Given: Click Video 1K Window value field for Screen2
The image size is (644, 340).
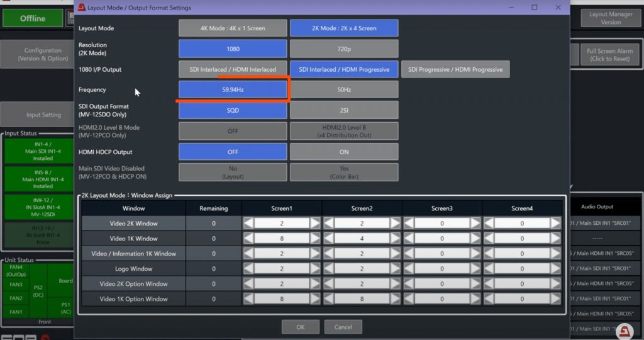Looking at the screenshot, I should click(362, 239).
